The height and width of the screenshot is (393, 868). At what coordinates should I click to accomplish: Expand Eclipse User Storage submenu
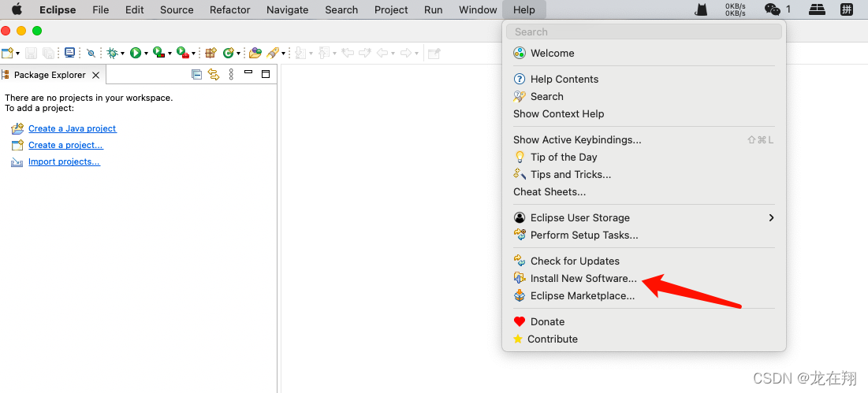[x=644, y=218]
